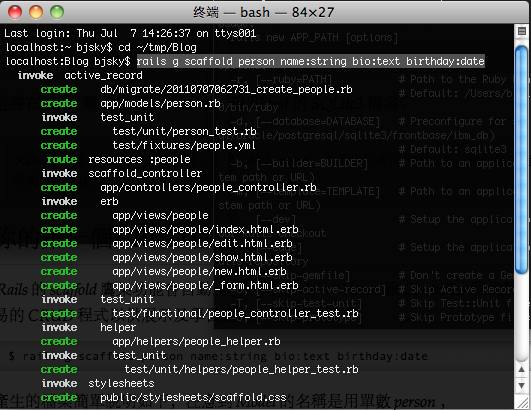Click the scroll up arrow
This screenshot has height=410, width=531.
pos(522,369)
